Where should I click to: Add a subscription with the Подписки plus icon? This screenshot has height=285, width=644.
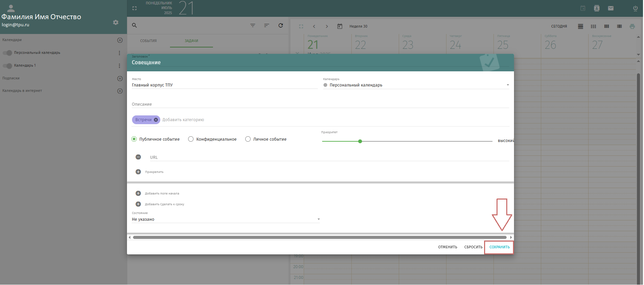click(x=120, y=78)
